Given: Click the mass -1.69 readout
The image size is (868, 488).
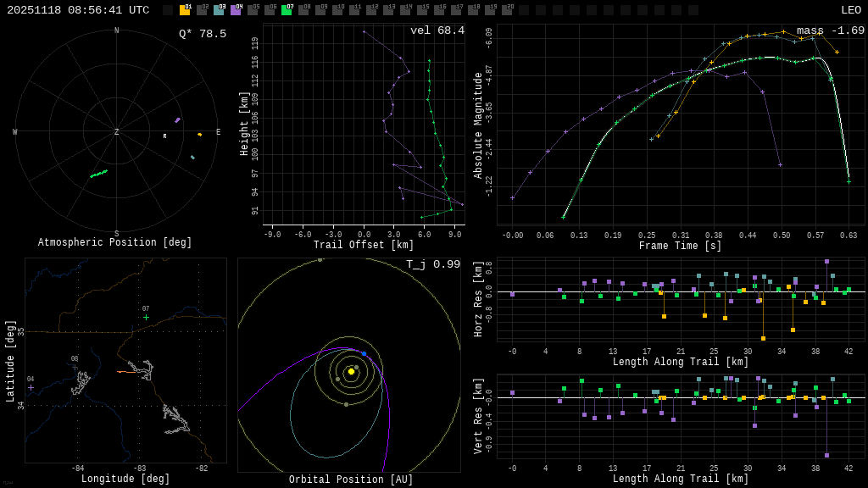Looking at the screenshot, I should [x=830, y=30].
